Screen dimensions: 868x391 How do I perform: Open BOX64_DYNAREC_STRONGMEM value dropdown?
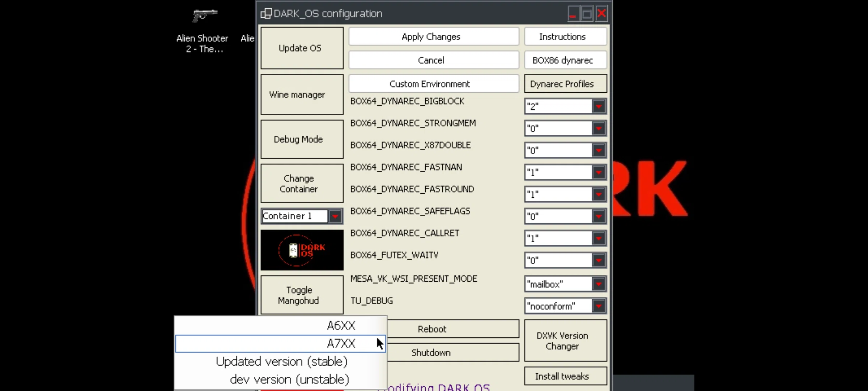pyautogui.click(x=599, y=129)
